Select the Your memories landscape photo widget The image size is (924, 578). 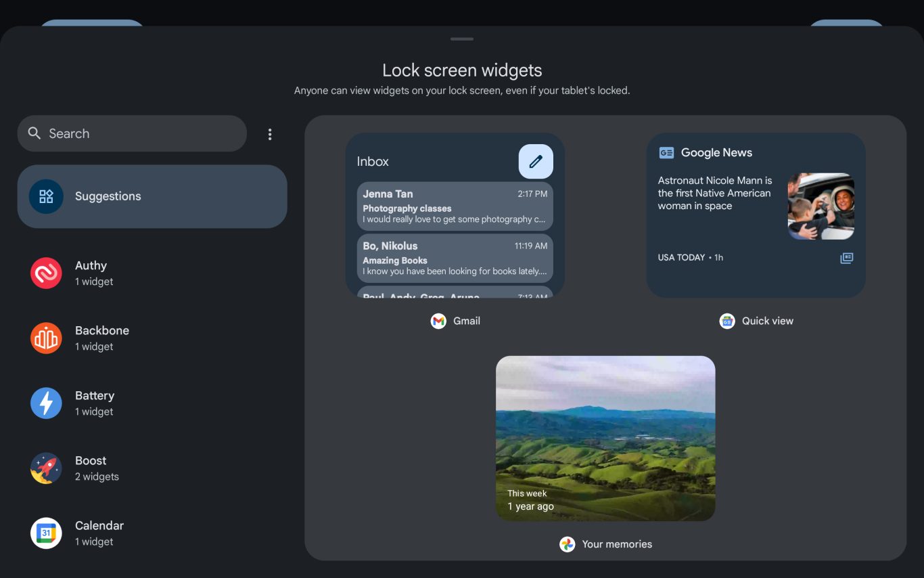pyautogui.click(x=605, y=438)
